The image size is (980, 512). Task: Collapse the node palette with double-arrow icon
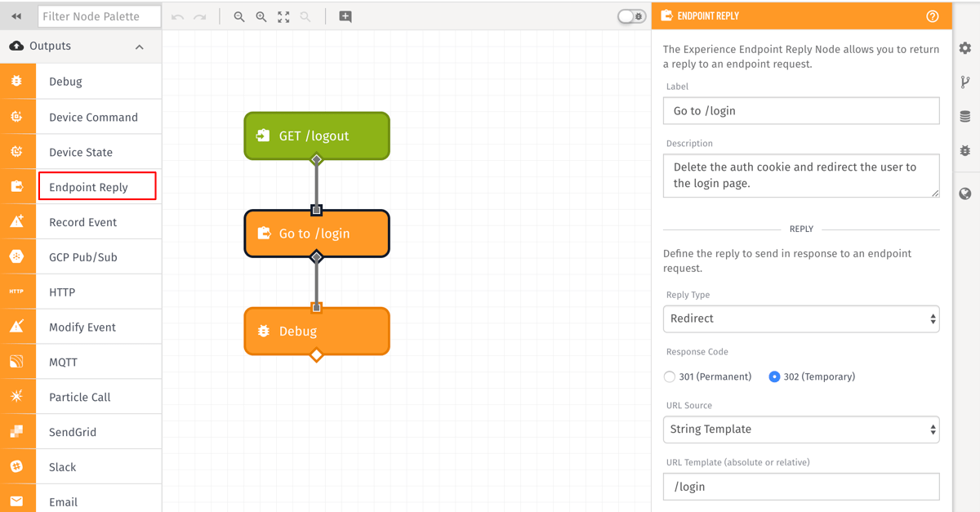pos(16,16)
